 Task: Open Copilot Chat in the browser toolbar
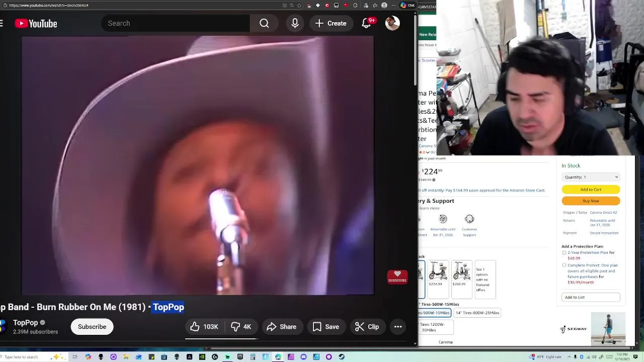coord(408,5)
